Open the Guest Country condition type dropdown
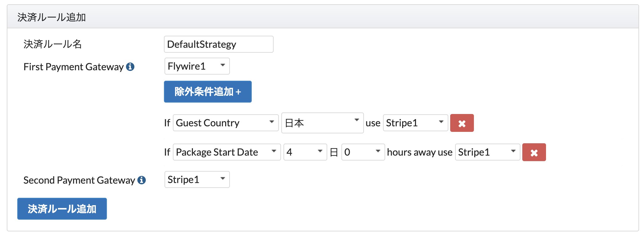The image size is (644, 236). (226, 123)
